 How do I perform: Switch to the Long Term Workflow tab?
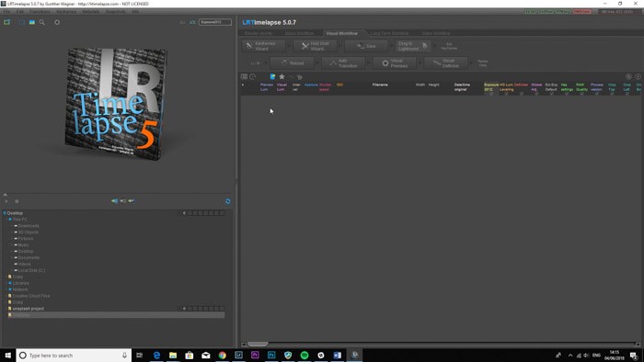tap(389, 33)
